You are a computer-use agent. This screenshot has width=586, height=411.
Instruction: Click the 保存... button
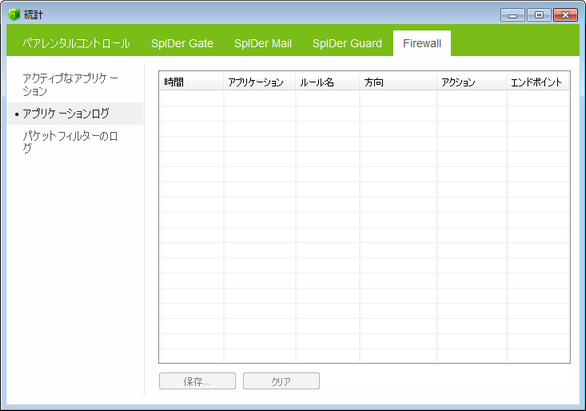pos(197,381)
